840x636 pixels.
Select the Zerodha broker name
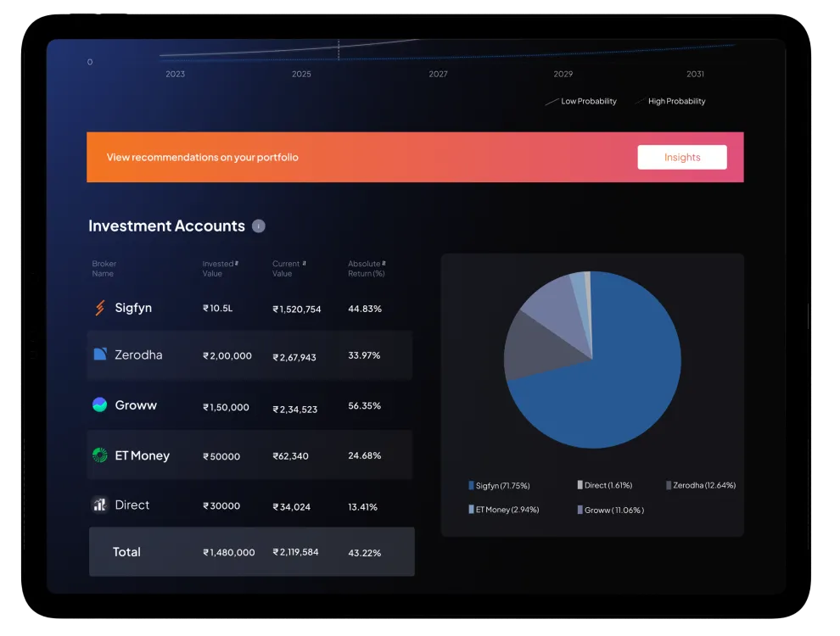pos(138,355)
